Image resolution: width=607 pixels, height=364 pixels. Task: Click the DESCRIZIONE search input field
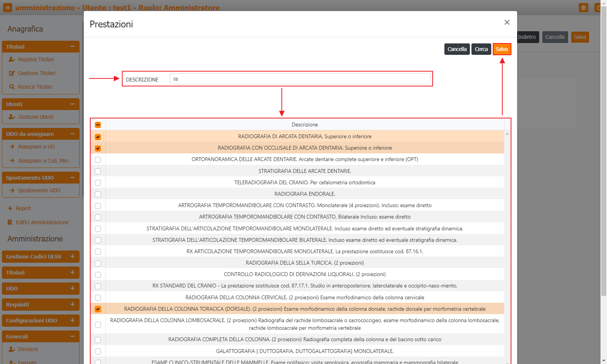300,79
